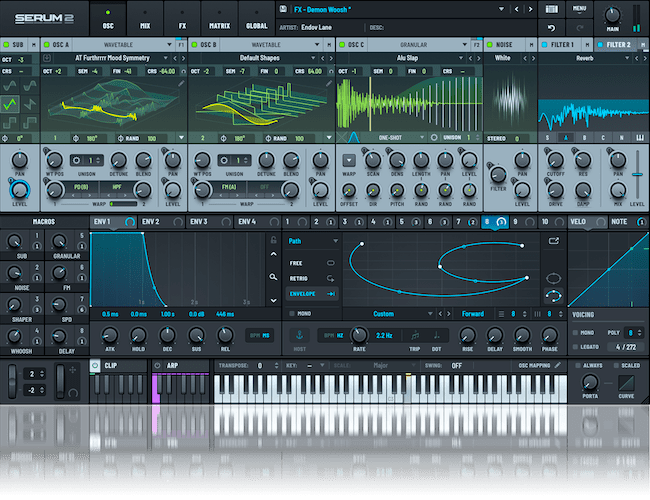Click the filter LEVEL slider
This screenshot has width=650, height=500.
point(637,175)
